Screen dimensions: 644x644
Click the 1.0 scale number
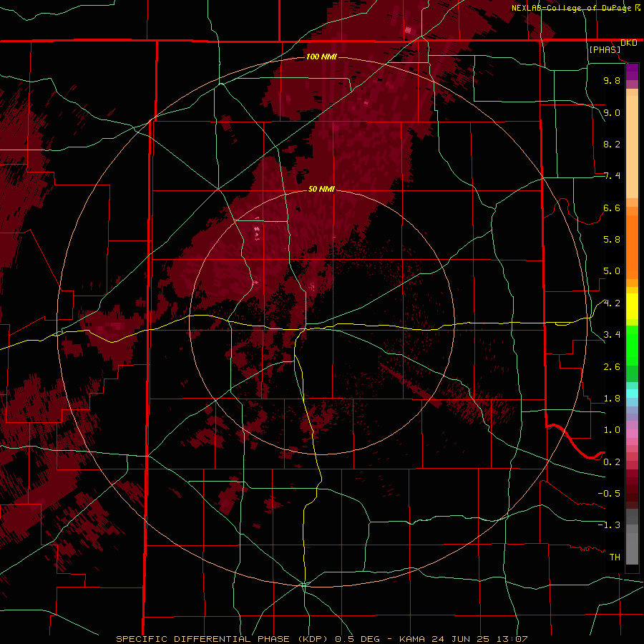pyautogui.click(x=612, y=430)
